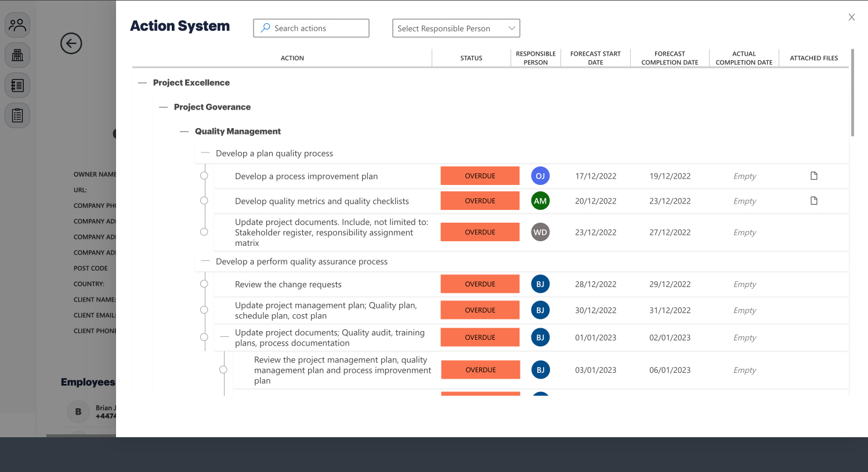Collapse the Project Goverance group
Screen dimensions: 868x472
click(163, 107)
